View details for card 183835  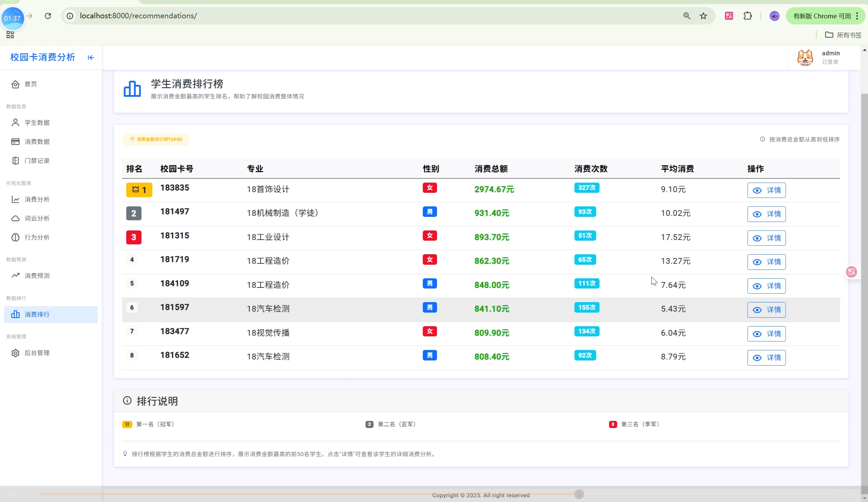click(x=766, y=190)
